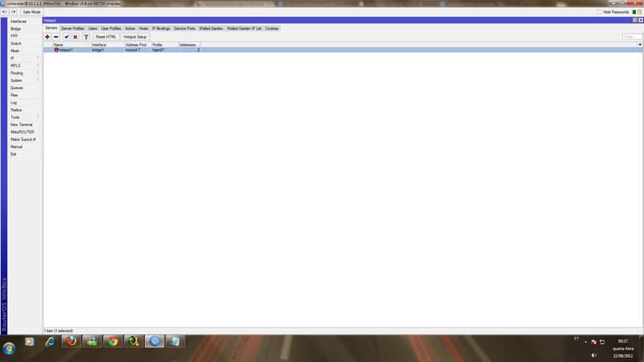This screenshot has width=644, height=362.
Task: Sort by the Interface column header
Action: (x=108, y=45)
